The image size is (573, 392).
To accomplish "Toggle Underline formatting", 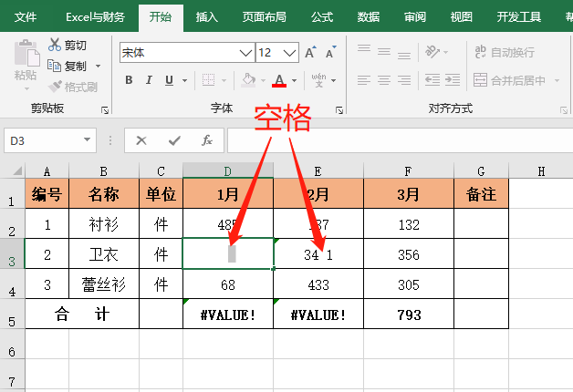I will tap(169, 80).
